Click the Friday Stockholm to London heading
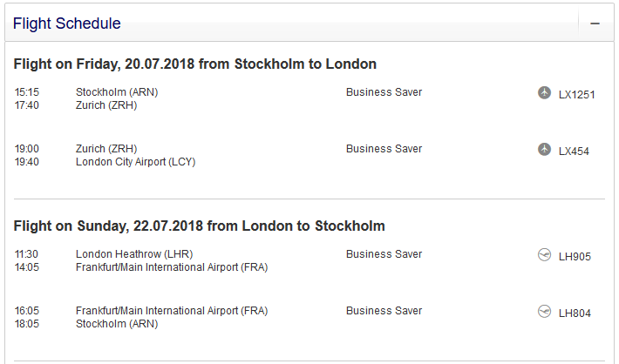Image resolution: width=619 pixels, height=364 pixels. coord(195,64)
